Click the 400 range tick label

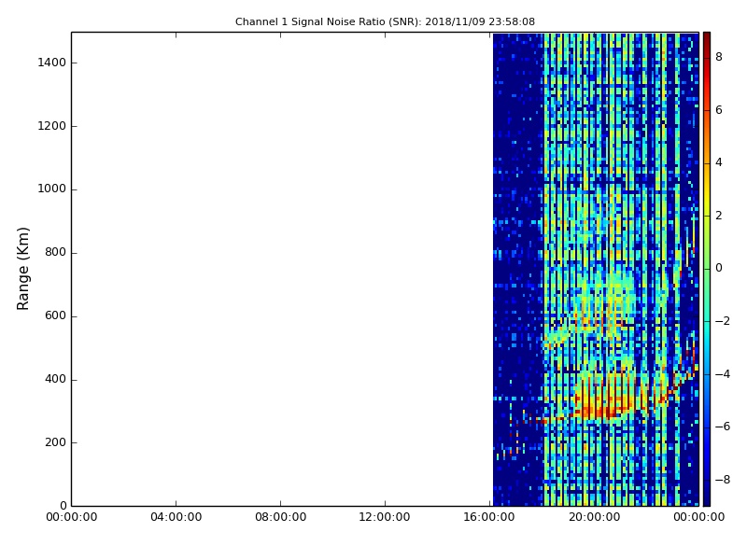tap(55, 379)
